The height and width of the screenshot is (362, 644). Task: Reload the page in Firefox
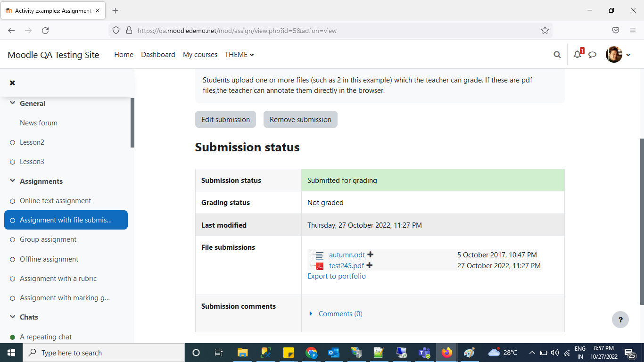(45, 31)
